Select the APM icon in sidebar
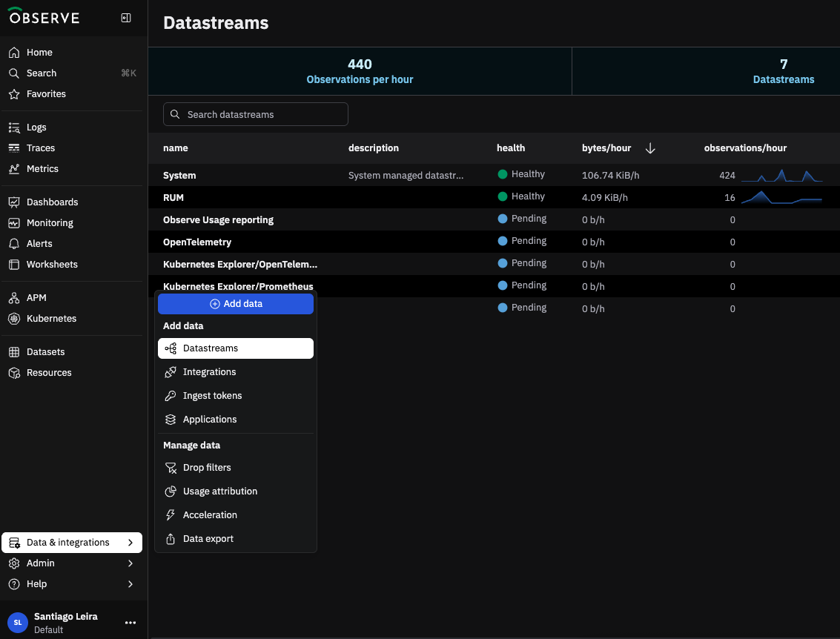This screenshot has width=840, height=639. click(13, 298)
